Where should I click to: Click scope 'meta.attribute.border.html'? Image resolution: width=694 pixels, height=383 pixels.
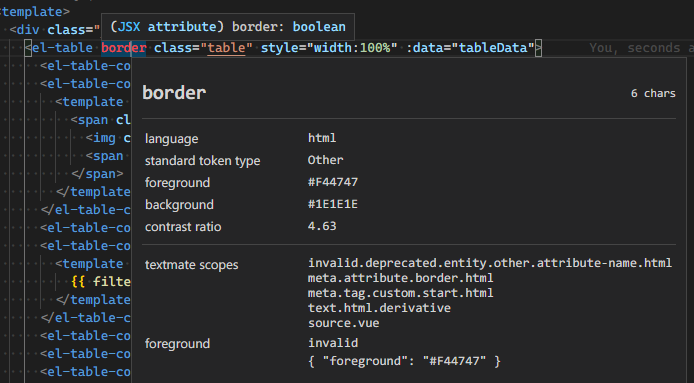(x=401, y=279)
